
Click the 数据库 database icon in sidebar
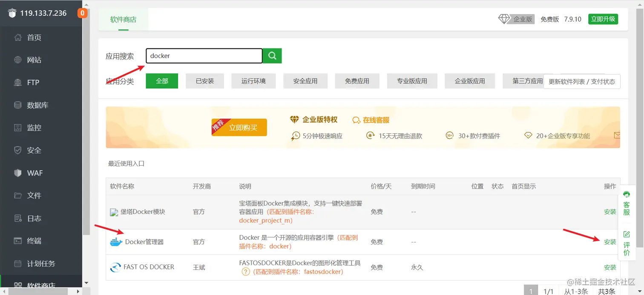18,105
